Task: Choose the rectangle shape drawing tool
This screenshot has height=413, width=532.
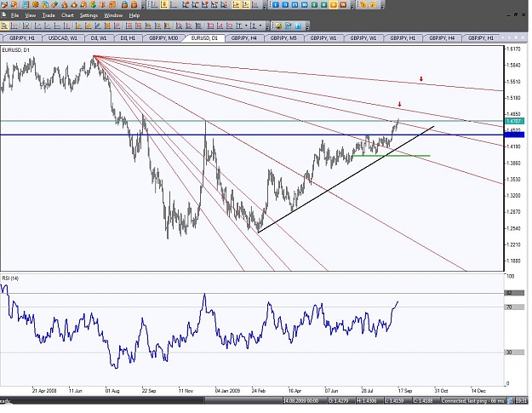Action: click(x=210, y=26)
